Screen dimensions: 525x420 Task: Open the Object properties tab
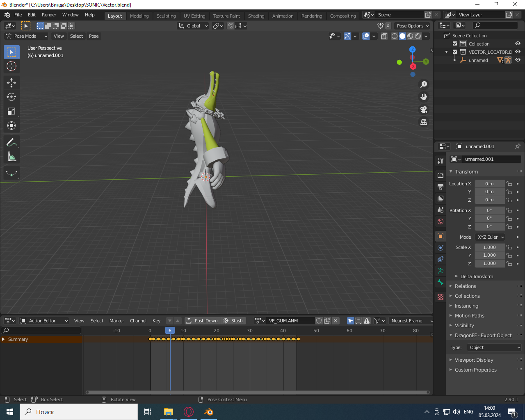coord(441,236)
